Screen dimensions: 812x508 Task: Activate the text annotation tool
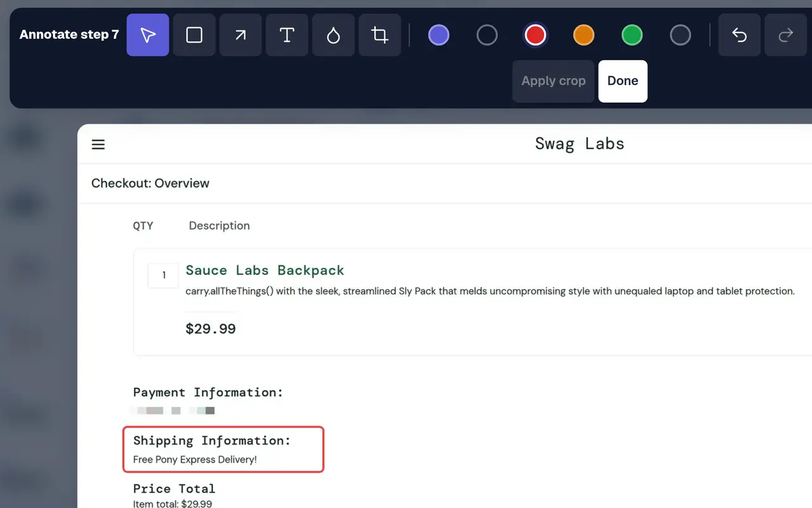pos(287,35)
